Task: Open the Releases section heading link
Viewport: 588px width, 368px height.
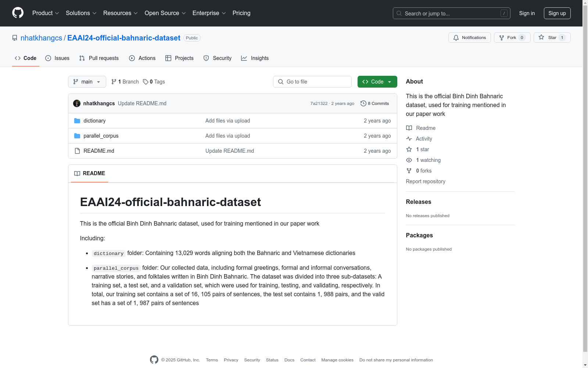Action: (419, 202)
